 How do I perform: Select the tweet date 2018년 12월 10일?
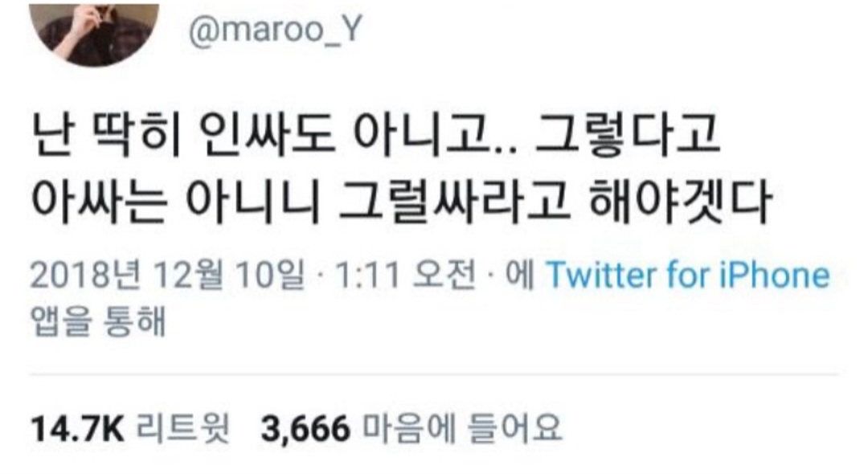167,274
